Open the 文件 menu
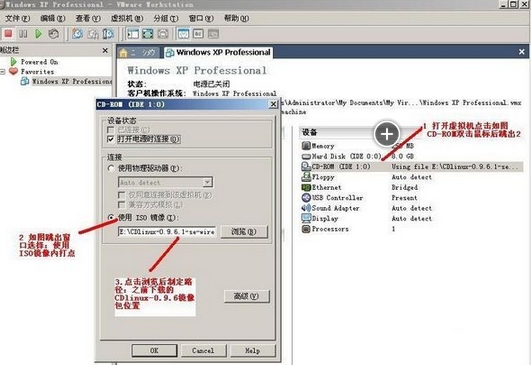531x365 pixels. coord(18,18)
